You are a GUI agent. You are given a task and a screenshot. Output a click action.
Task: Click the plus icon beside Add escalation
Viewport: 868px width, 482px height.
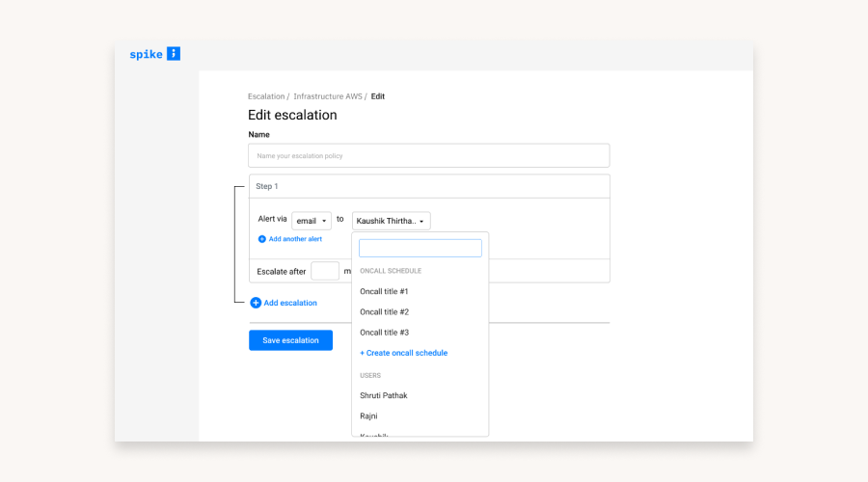tap(256, 303)
